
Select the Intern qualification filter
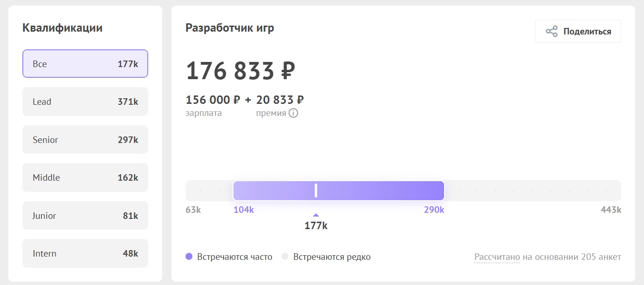(x=85, y=253)
